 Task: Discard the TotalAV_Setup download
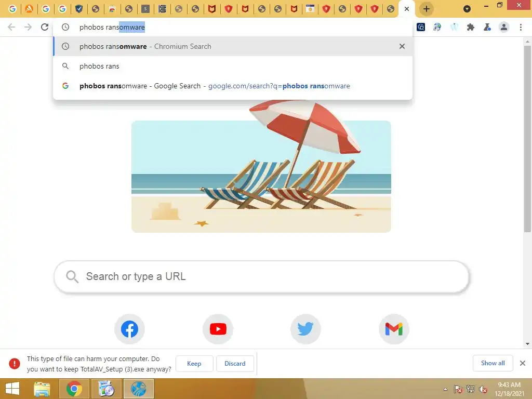pos(235,363)
